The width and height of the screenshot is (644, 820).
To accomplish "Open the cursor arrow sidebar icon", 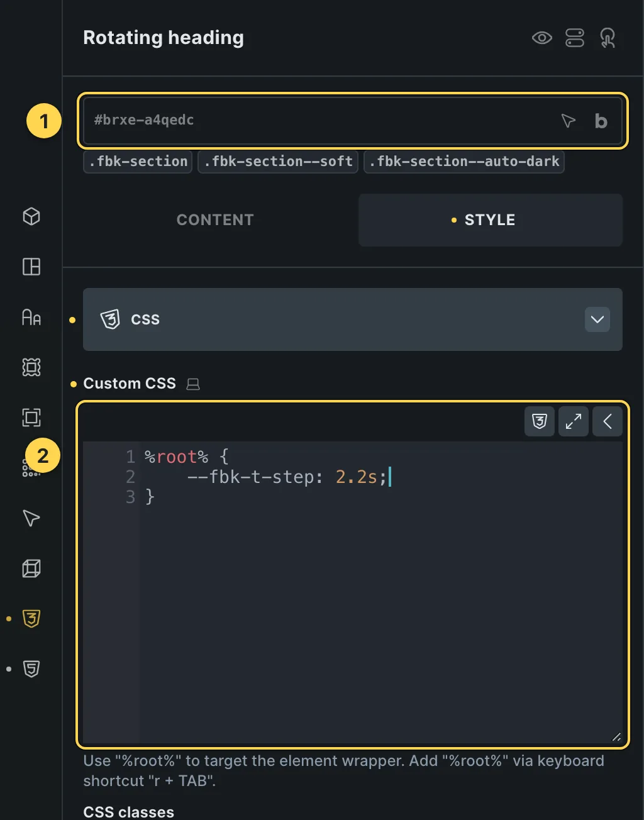I will (31, 518).
